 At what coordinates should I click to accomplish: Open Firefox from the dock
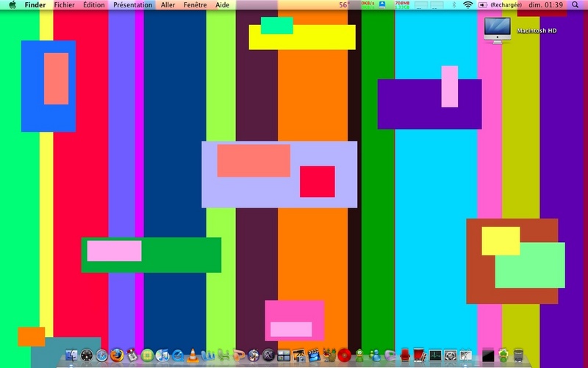[117, 355]
